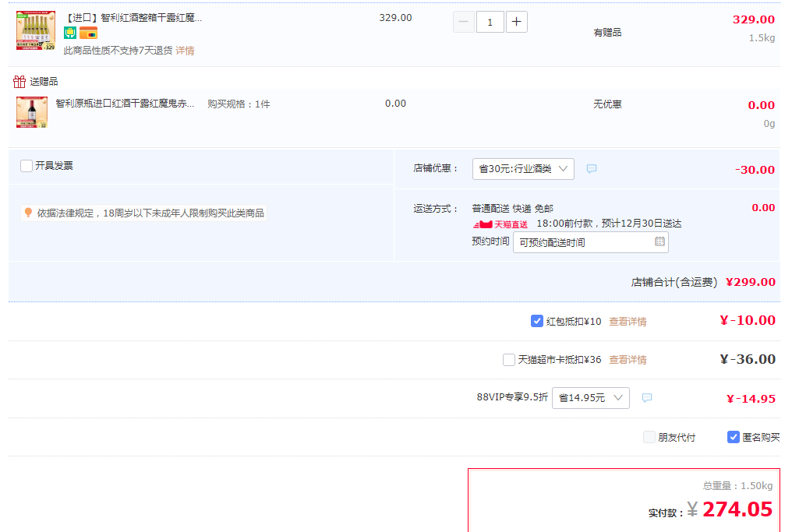Uncheck the 红包抵扣¥10 checkbox
The height and width of the screenshot is (532, 792).
(537, 321)
